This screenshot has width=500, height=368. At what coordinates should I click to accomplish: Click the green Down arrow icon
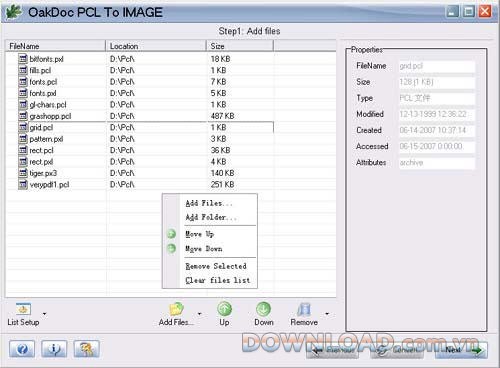(263, 309)
